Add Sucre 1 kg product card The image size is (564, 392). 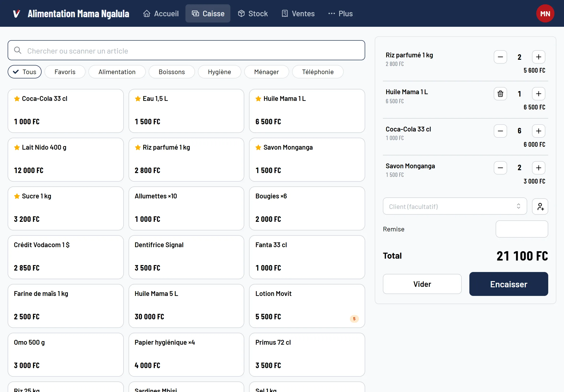(65, 208)
